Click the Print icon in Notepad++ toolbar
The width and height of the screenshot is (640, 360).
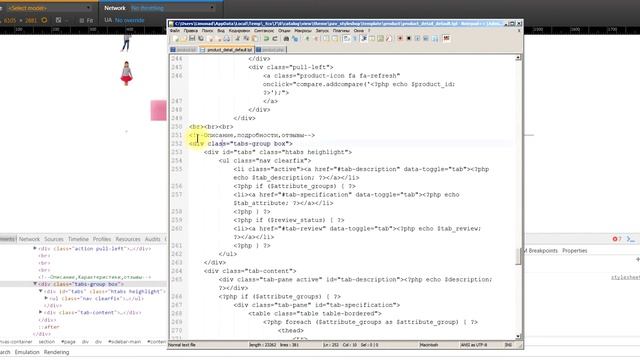(x=227, y=38)
